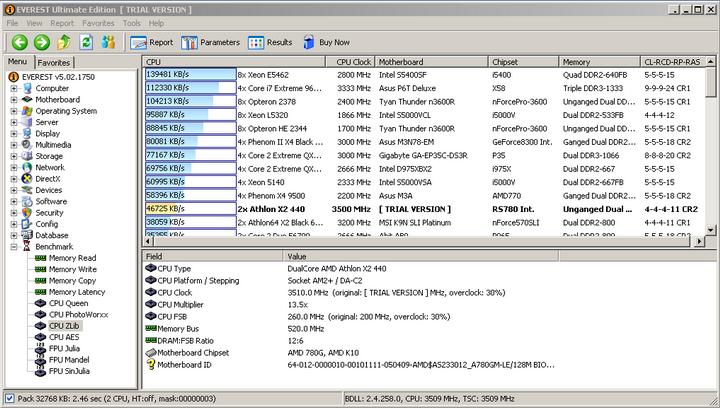
Task: Go forward with the green right arrow
Action: tap(42, 42)
